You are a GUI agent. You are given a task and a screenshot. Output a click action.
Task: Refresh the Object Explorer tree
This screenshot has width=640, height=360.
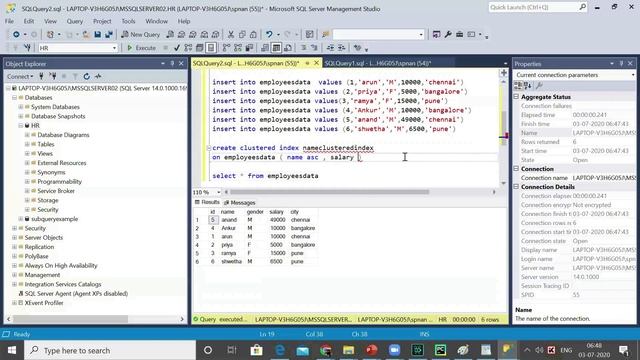87,76
